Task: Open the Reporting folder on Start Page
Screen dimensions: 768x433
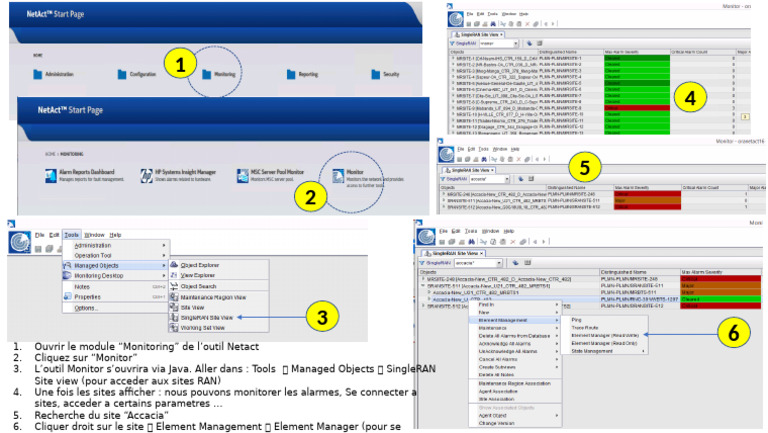Action: pos(302,74)
